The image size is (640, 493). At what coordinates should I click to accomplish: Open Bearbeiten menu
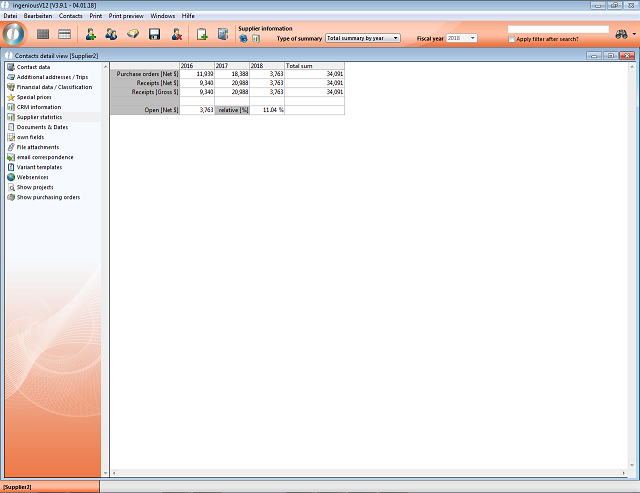[38, 16]
